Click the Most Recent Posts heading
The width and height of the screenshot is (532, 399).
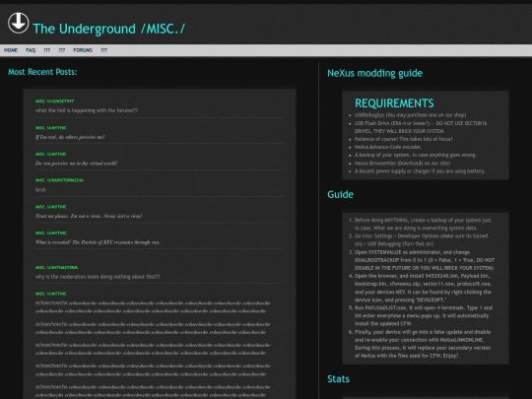42,72
